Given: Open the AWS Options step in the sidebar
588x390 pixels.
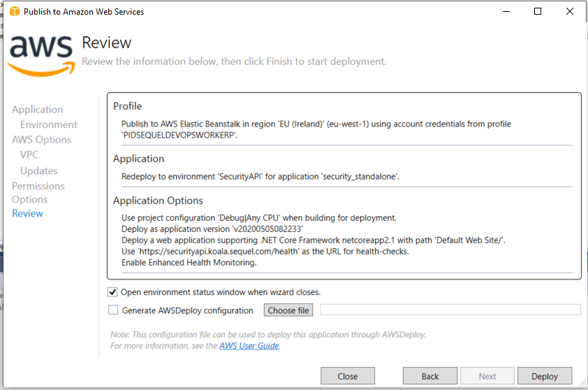Looking at the screenshot, I should coord(42,140).
